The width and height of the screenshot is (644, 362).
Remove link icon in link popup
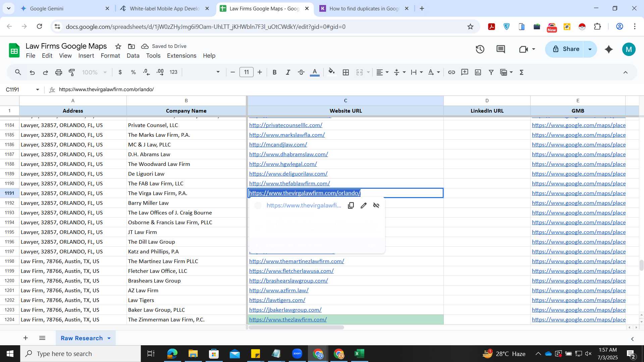point(376,205)
